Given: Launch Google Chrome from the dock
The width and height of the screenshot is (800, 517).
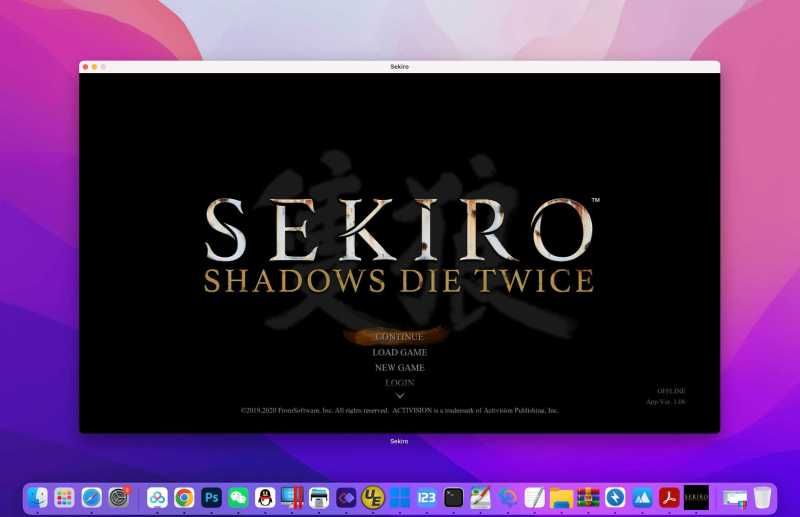Looking at the screenshot, I should click(x=184, y=498).
